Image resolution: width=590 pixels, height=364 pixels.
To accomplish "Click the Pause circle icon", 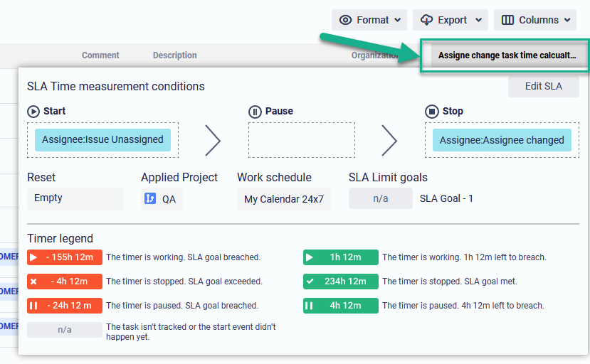I will pyautogui.click(x=255, y=111).
